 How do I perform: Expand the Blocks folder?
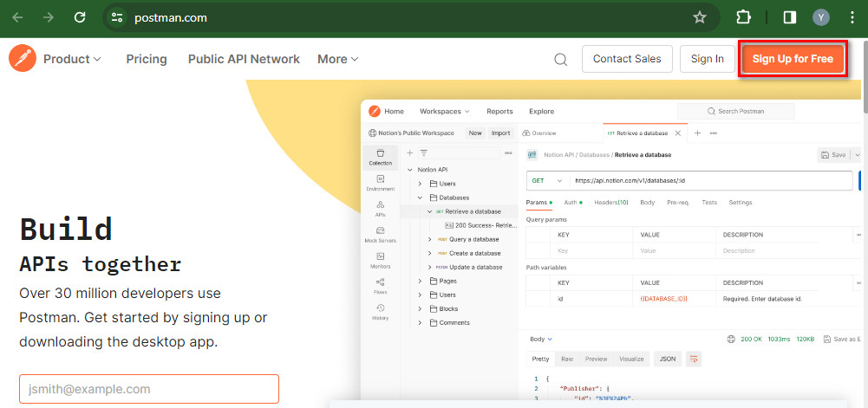420,308
